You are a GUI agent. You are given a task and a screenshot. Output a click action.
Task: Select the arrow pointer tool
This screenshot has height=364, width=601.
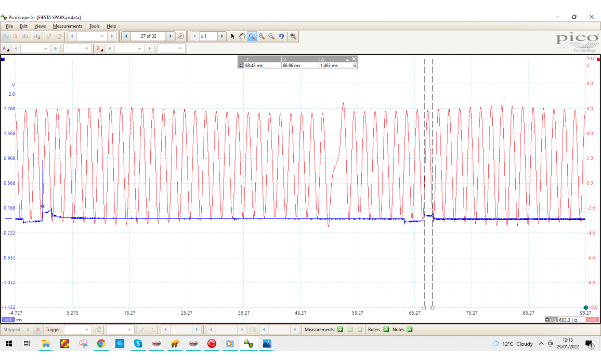coord(233,36)
